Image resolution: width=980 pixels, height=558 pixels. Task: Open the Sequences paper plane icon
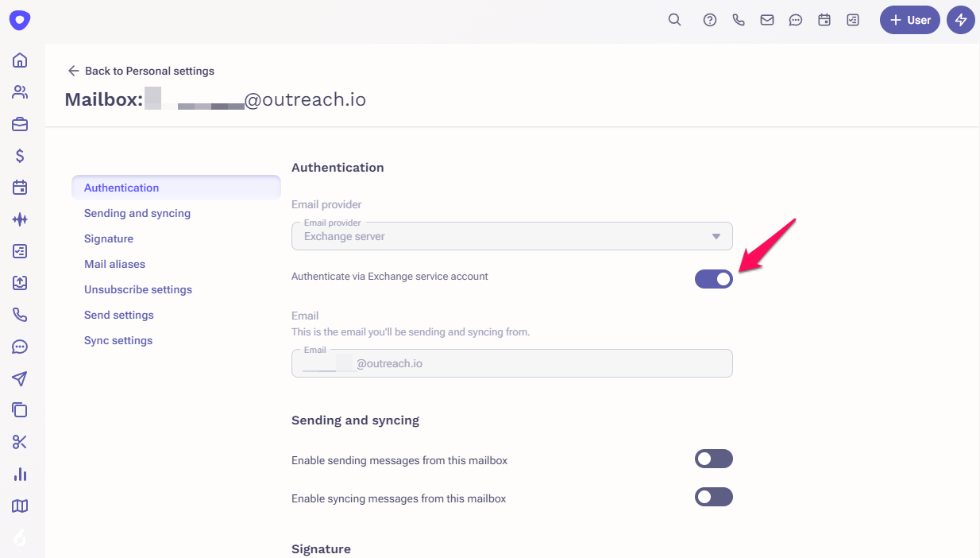(20, 378)
